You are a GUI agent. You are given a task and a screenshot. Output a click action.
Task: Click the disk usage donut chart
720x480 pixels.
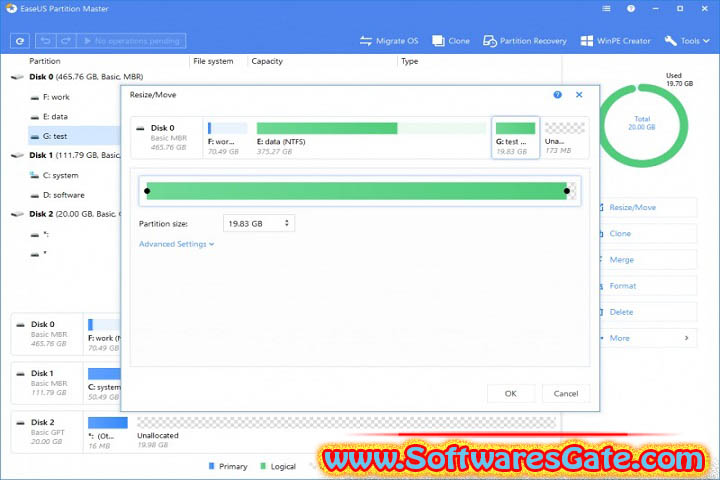tap(643, 125)
